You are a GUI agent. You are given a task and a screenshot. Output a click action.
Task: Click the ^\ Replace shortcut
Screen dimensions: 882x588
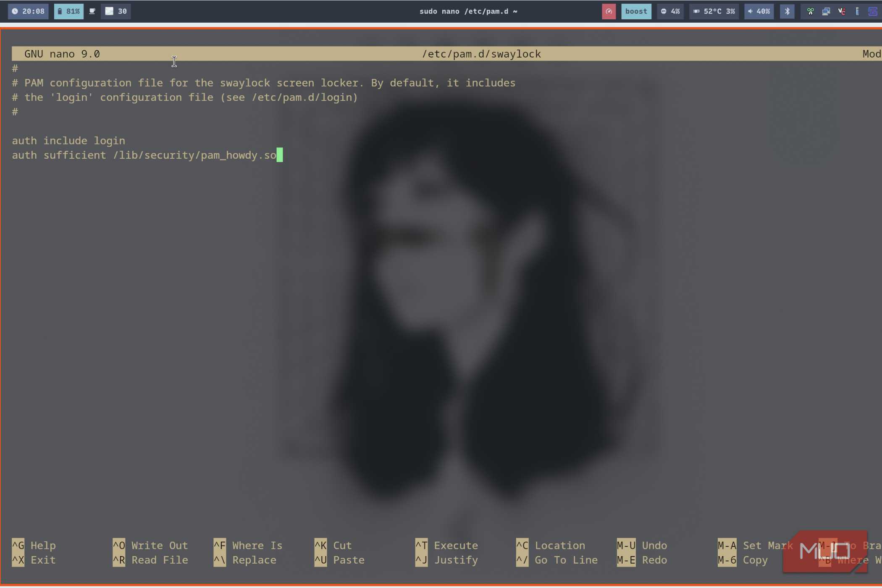pos(245,560)
